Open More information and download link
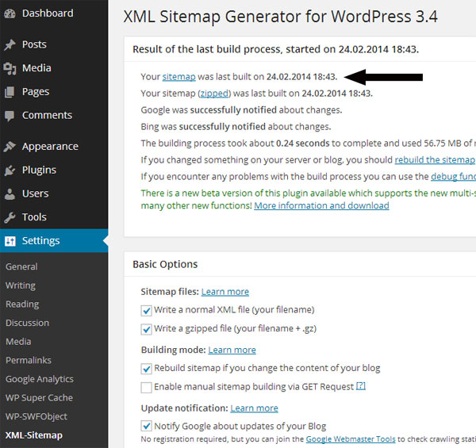476x448 pixels. click(321, 205)
